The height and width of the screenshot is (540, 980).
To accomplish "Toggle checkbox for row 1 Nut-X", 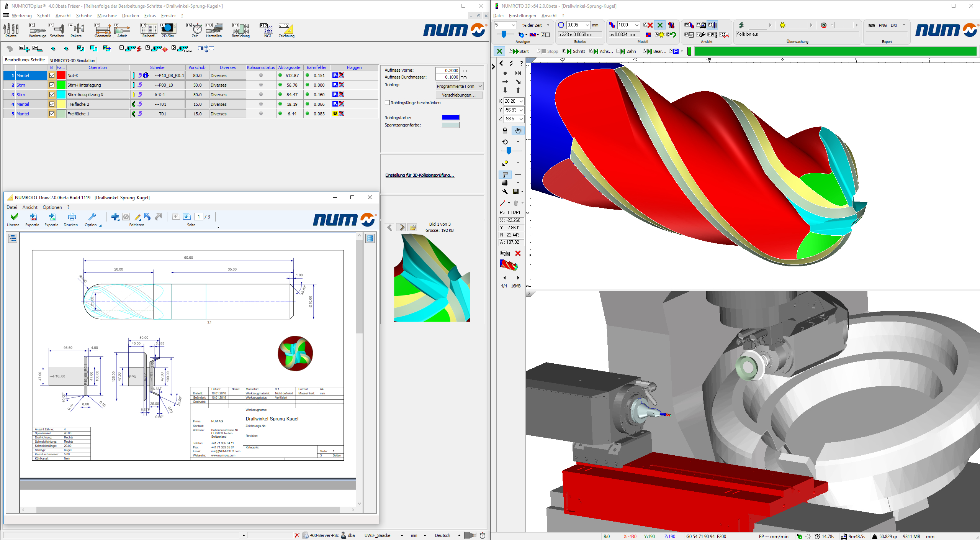I will tap(52, 76).
